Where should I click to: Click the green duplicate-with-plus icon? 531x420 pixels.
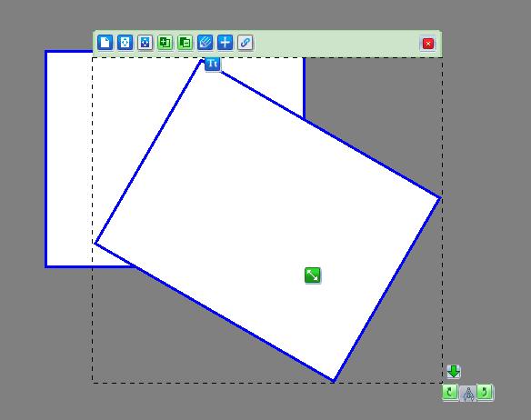click(x=165, y=43)
